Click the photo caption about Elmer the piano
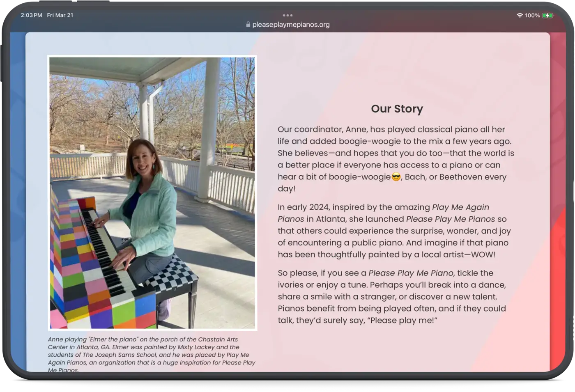The image size is (575, 392). 151,355
